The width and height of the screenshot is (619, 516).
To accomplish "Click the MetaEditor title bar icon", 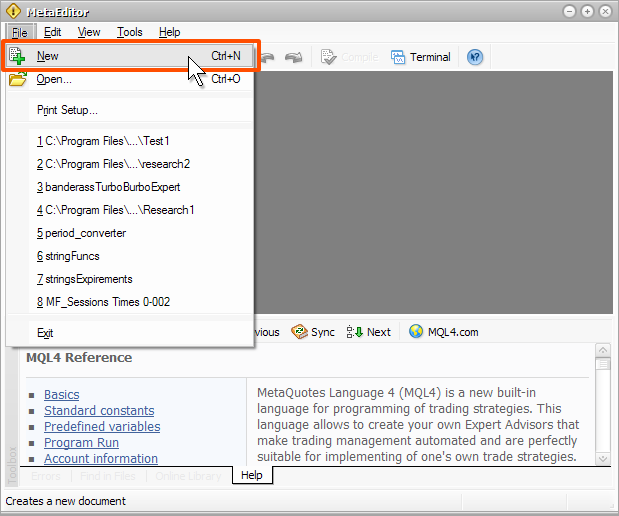I will click(x=13, y=11).
